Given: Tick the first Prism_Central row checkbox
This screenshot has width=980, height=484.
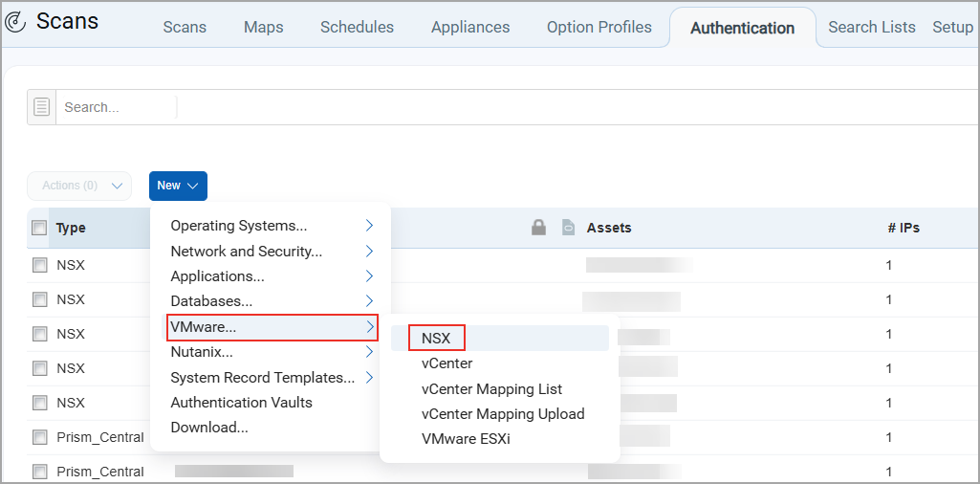Looking at the screenshot, I should pyautogui.click(x=40, y=437).
